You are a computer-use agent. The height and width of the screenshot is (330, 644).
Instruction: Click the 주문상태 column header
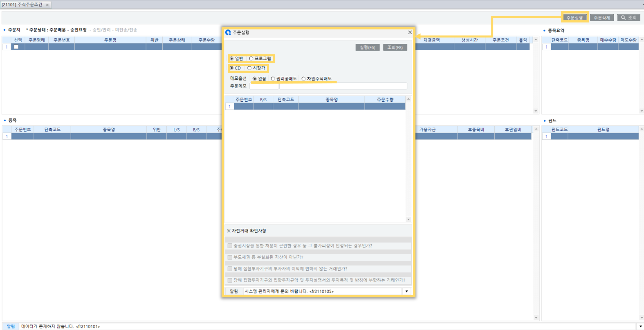pyautogui.click(x=177, y=40)
